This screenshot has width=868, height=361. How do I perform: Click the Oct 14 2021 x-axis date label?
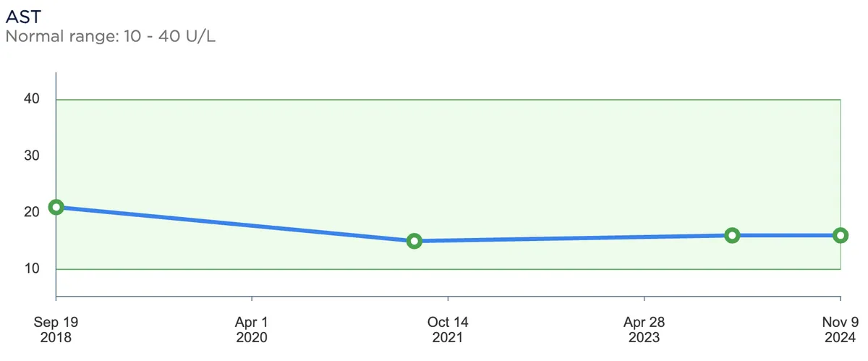(x=448, y=330)
